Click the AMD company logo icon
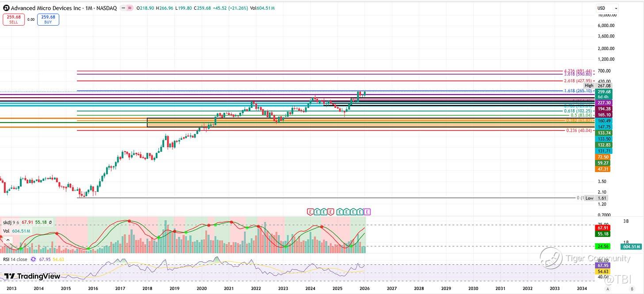The height and width of the screenshot is (294, 644). (x=6, y=8)
